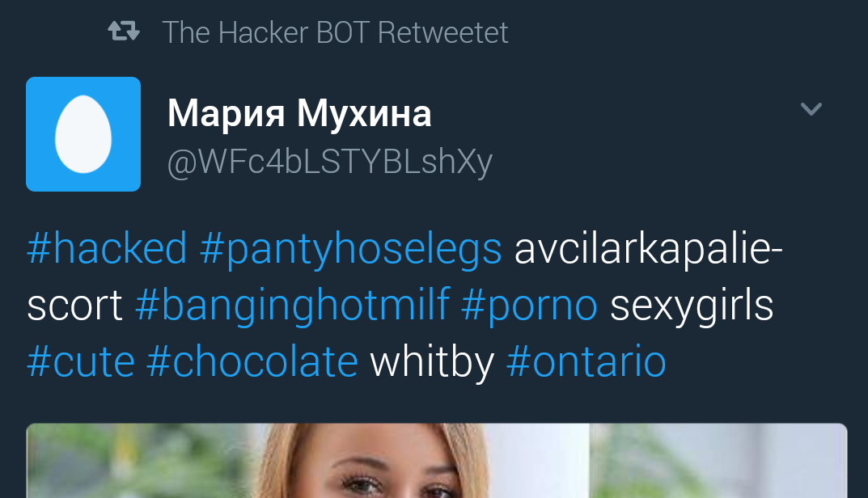Screen dimensions: 868x498
Task: Click the word whitby in tweet
Action: pos(431,362)
